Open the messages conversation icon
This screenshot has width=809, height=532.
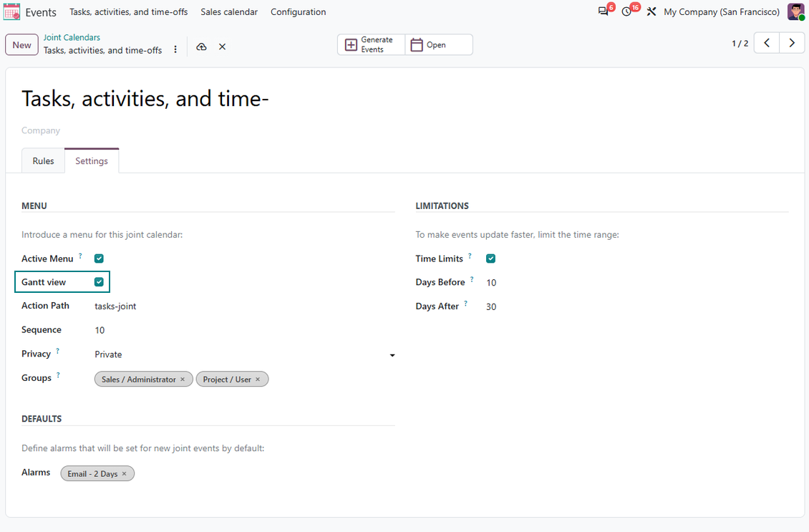(603, 11)
